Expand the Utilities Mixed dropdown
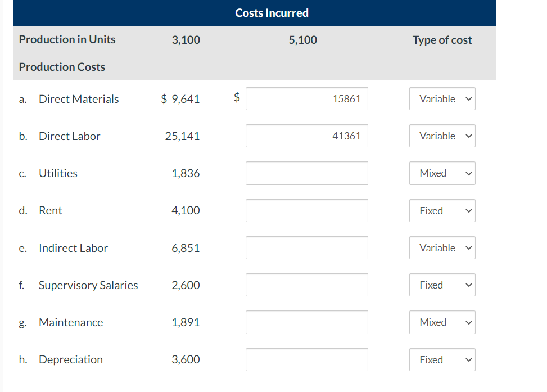The width and height of the screenshot is (547, 392). tap(442, 173)
